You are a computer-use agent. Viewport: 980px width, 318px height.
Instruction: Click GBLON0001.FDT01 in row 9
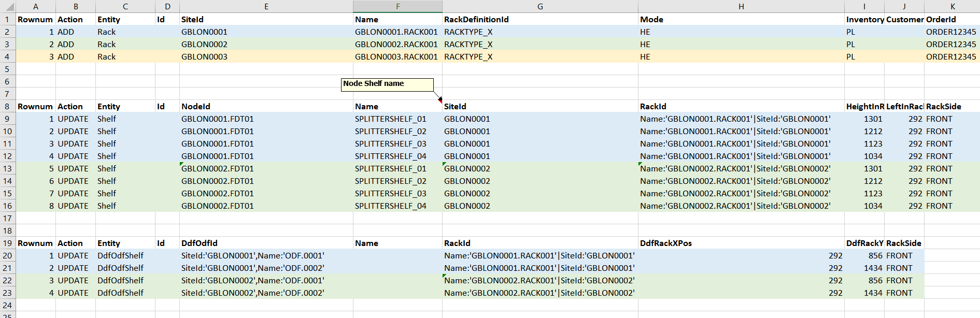(266, 119)
